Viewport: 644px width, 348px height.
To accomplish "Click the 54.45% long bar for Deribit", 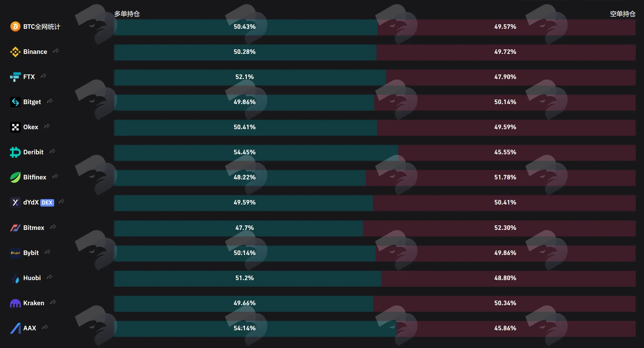I will (x=256, y=153).
